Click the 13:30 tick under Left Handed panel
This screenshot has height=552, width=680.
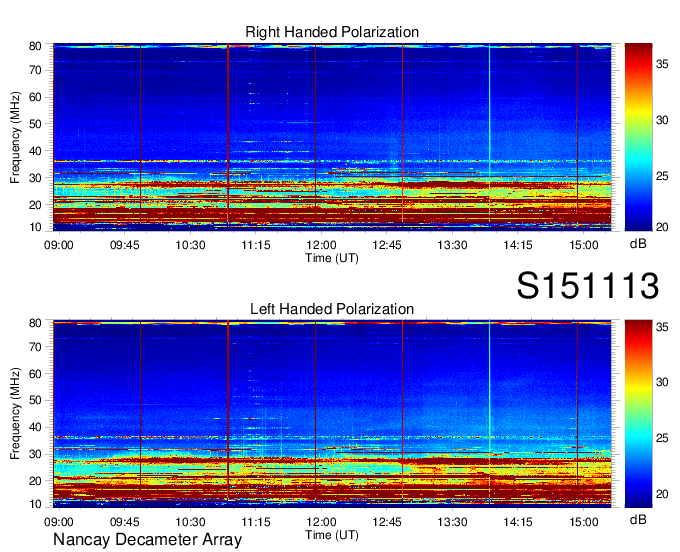click(x=452, y=522)
